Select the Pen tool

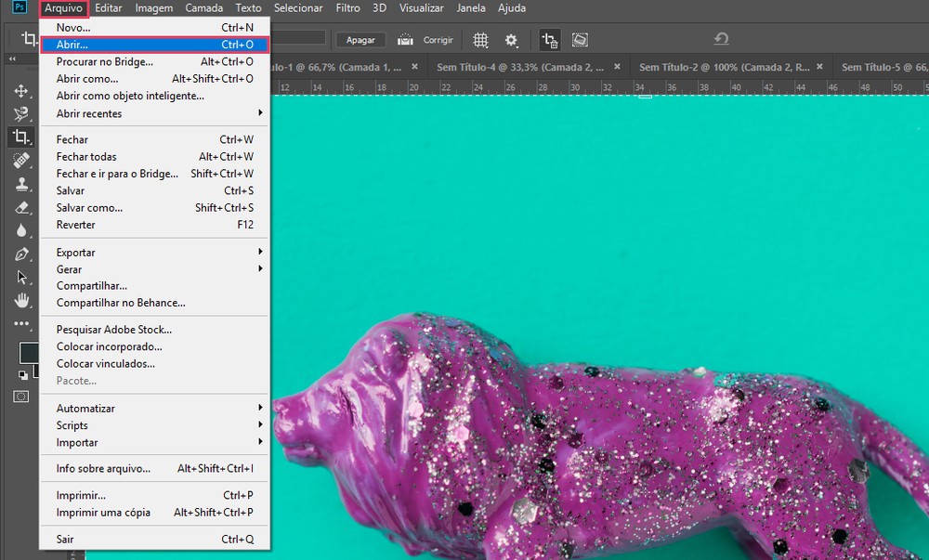point(22,254)
